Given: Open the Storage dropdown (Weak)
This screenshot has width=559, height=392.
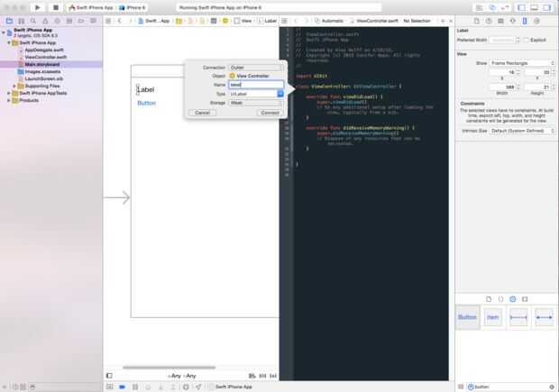Looking at the screenshot, I should (x=256, y=103).
